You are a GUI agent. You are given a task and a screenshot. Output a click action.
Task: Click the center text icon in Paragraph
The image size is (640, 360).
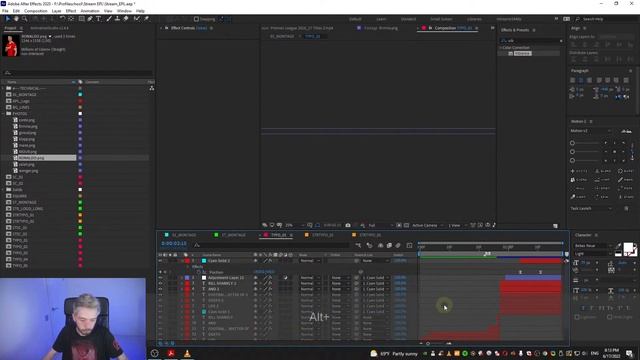click(581, 80)
